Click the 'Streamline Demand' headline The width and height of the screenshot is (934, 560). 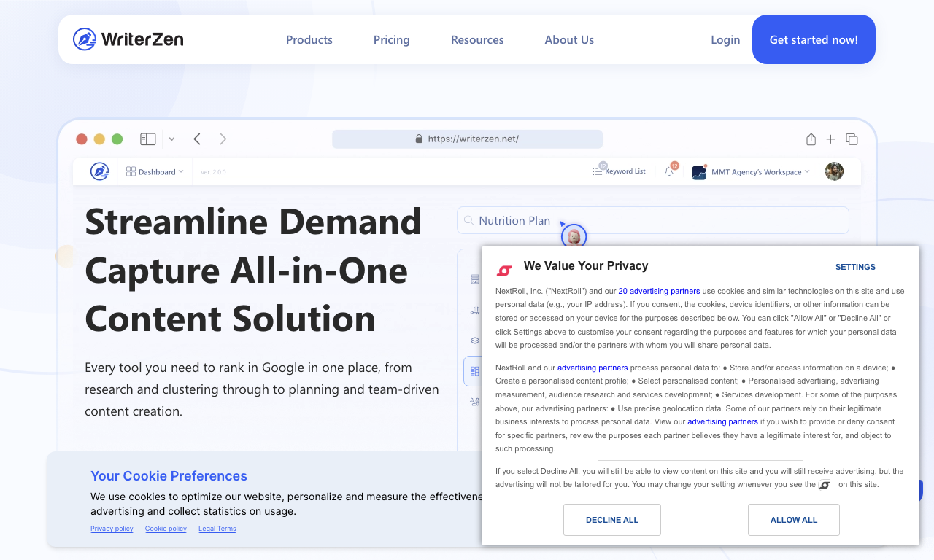point(253,222)
